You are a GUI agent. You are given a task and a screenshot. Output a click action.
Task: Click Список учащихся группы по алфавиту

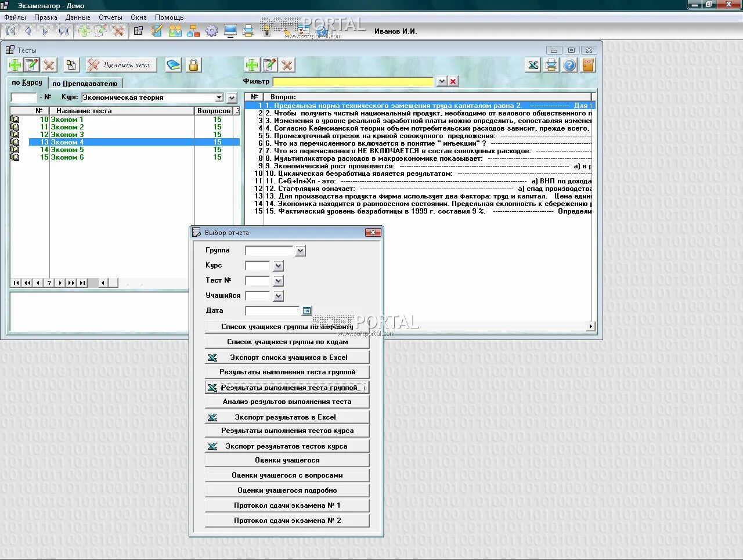(287, 327)
